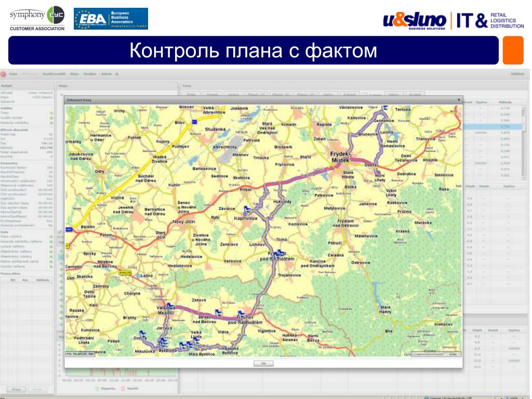Click the Brušperk label on map

[283, 147]
